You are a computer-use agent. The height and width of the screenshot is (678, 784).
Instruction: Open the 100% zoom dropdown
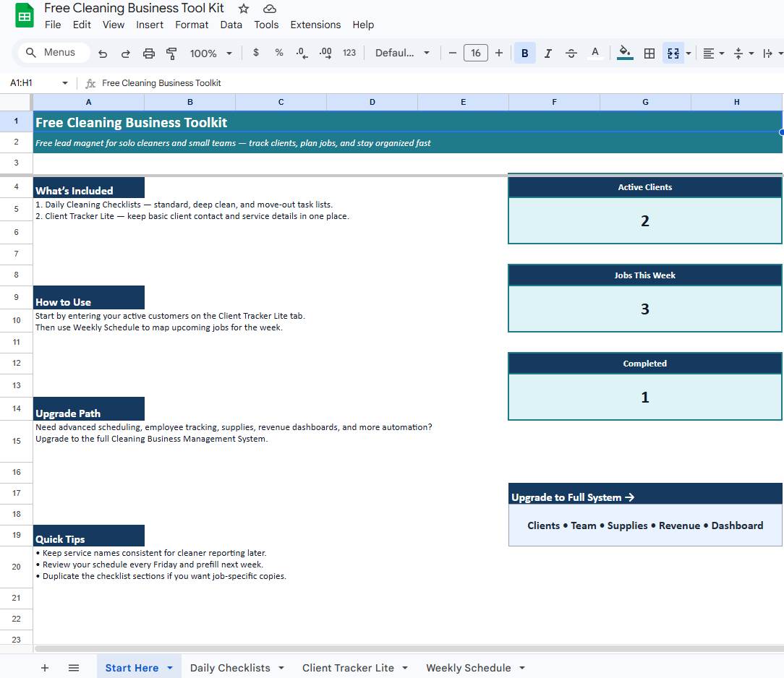tap(210, 53)
